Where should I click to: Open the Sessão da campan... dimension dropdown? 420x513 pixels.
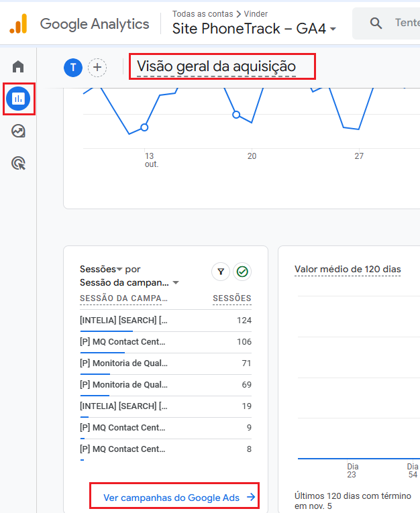point(129,283)
